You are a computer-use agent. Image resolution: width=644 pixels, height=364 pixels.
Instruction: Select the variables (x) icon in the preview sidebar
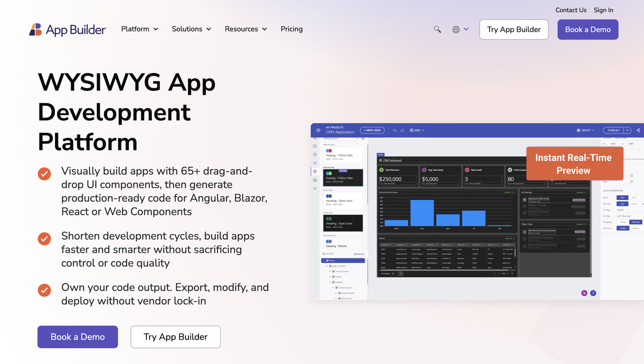pyautogui.click(x=315, y=163)
